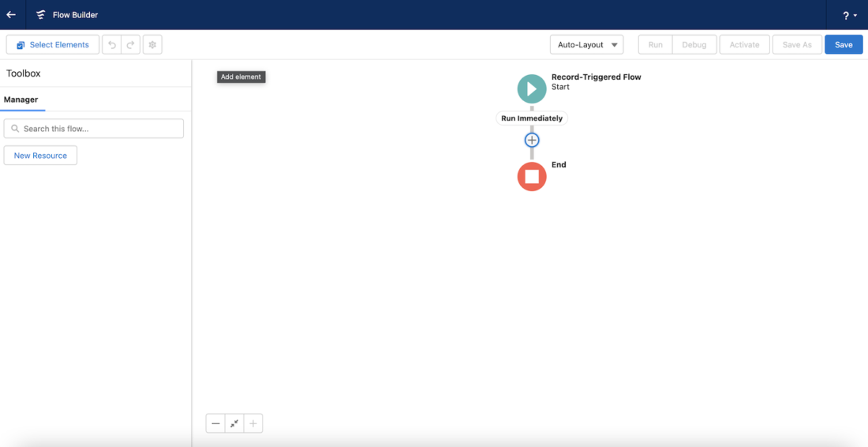Zoom out the canvas
This screenshot has width=868, height=447.
[216, 424]
